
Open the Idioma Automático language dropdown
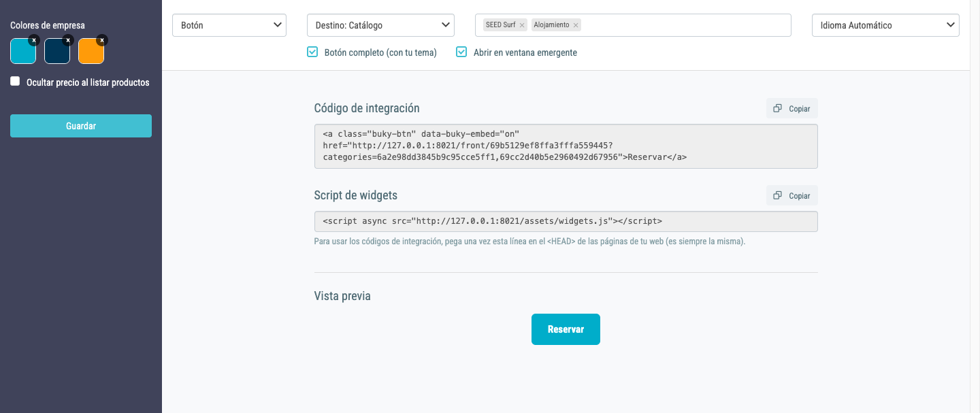(x=885, y=25)
